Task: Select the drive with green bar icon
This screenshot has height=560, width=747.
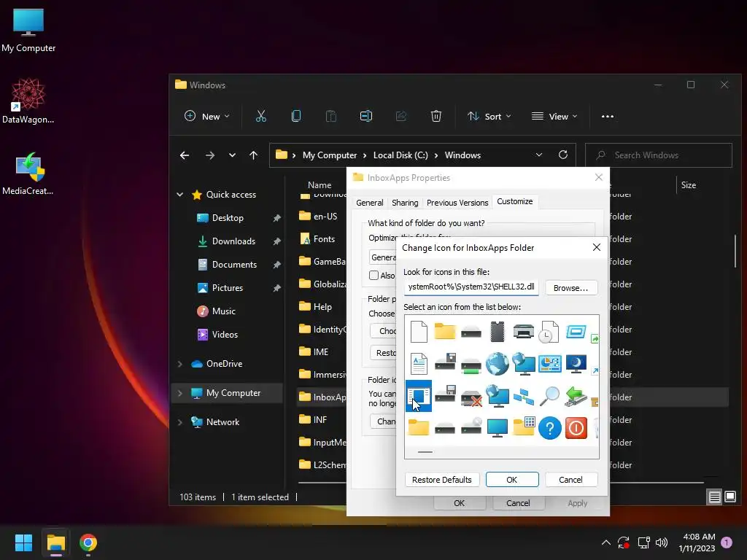Action: (x=472, y=366)
